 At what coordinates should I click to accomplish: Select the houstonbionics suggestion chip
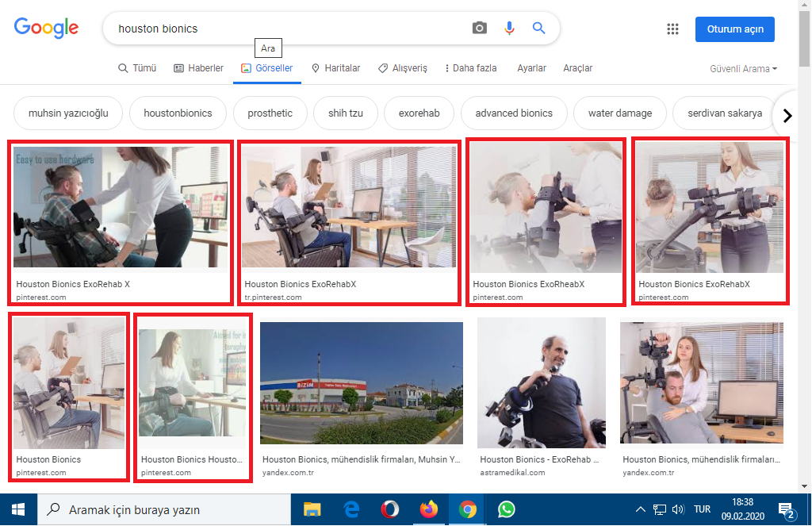178,113
